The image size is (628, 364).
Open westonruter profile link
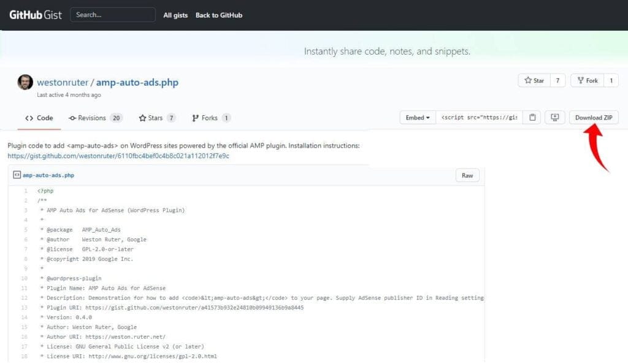coord(63,82)
